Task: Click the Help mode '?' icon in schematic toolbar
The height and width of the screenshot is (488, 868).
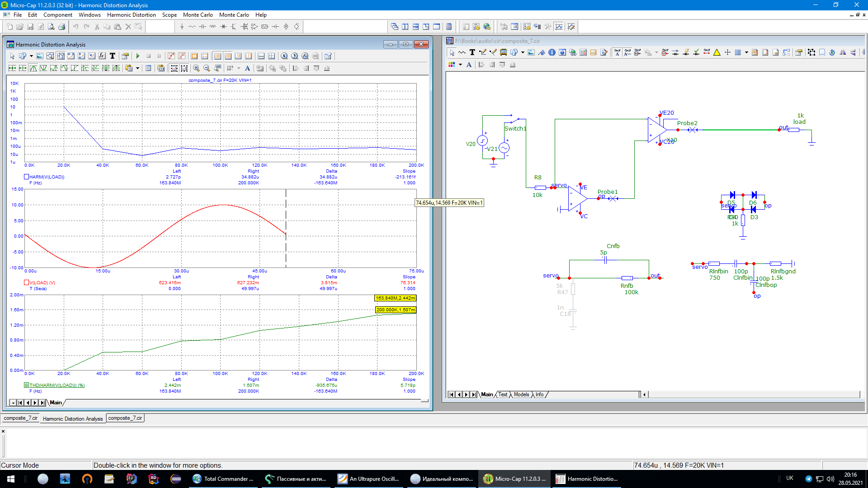Action: (x=562, y=52)
